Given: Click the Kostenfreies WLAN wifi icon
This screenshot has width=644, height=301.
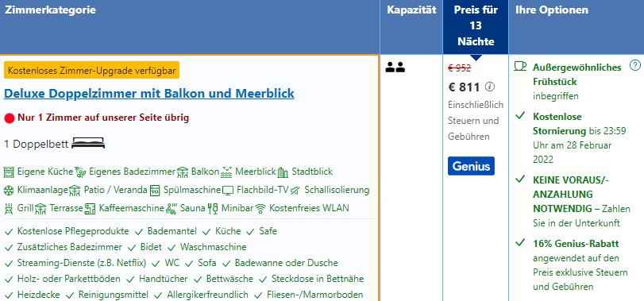Looking at the screenshot, I should (260, 209).
